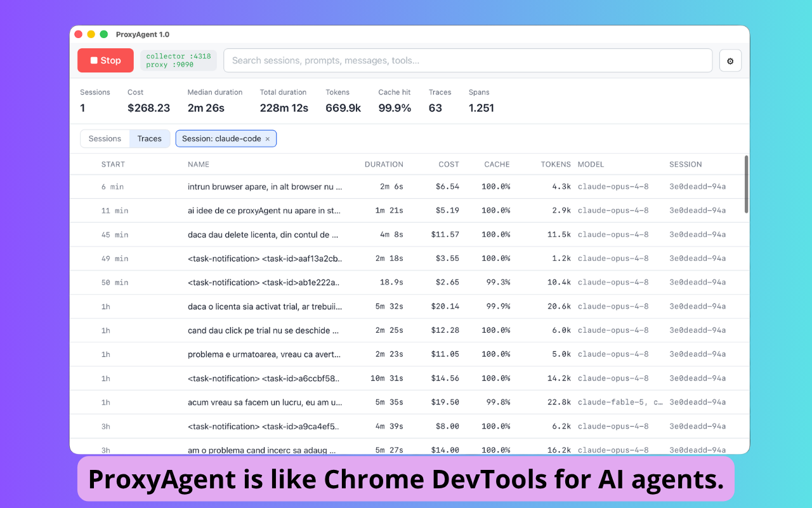
Task: Focus the search sessions input field
Action: (x=468, y=60)
